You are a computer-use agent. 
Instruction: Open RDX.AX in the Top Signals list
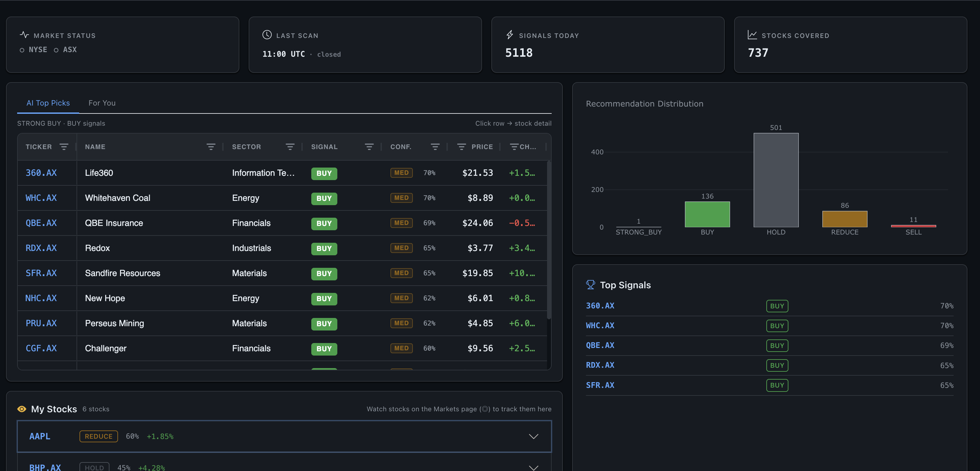600,365
